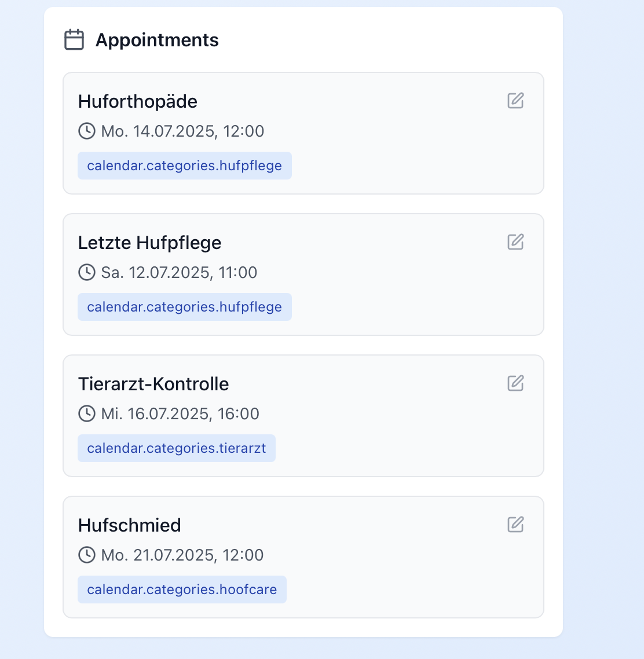Click the clock icon for Huforthopäde
Image resolution: width=644 pixels, height=659 pixels.
pyautogui.click(x=87, y=131)
